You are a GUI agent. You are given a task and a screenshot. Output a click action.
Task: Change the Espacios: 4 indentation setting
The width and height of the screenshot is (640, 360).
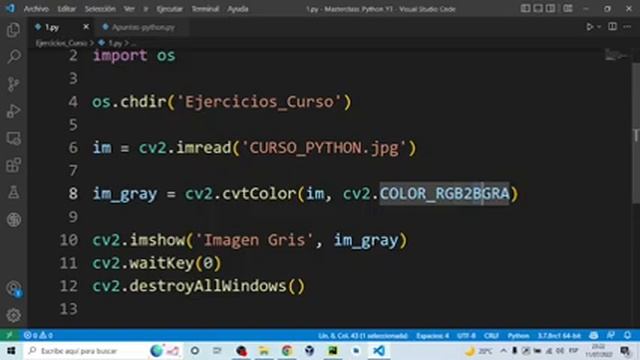pyautogui.click(x=433, y=336)
